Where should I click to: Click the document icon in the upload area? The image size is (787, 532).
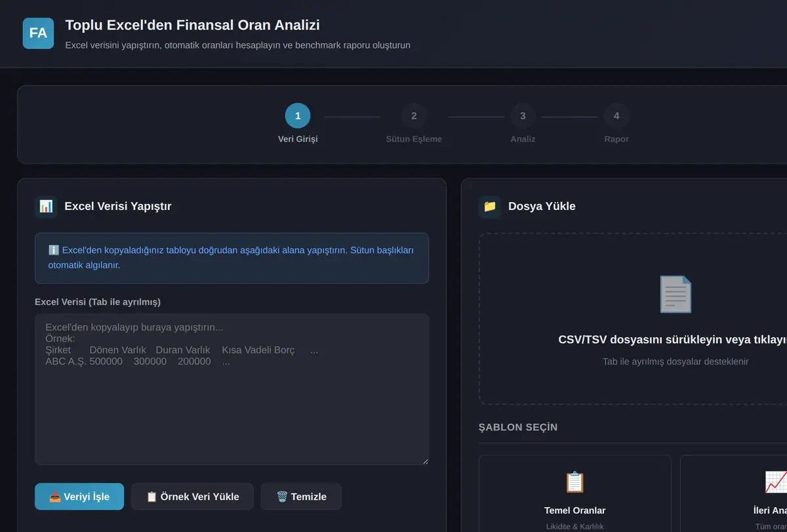(675, 294)
